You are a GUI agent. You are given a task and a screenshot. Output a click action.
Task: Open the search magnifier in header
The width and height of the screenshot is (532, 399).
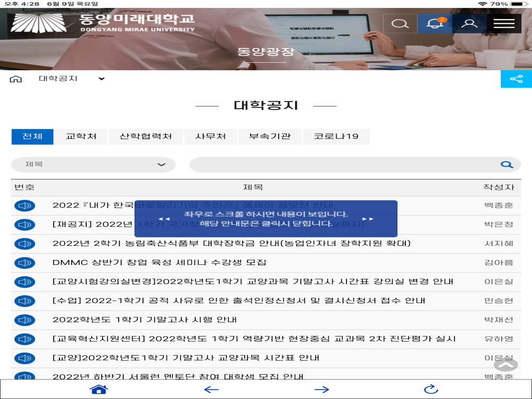tap(400, 23)
